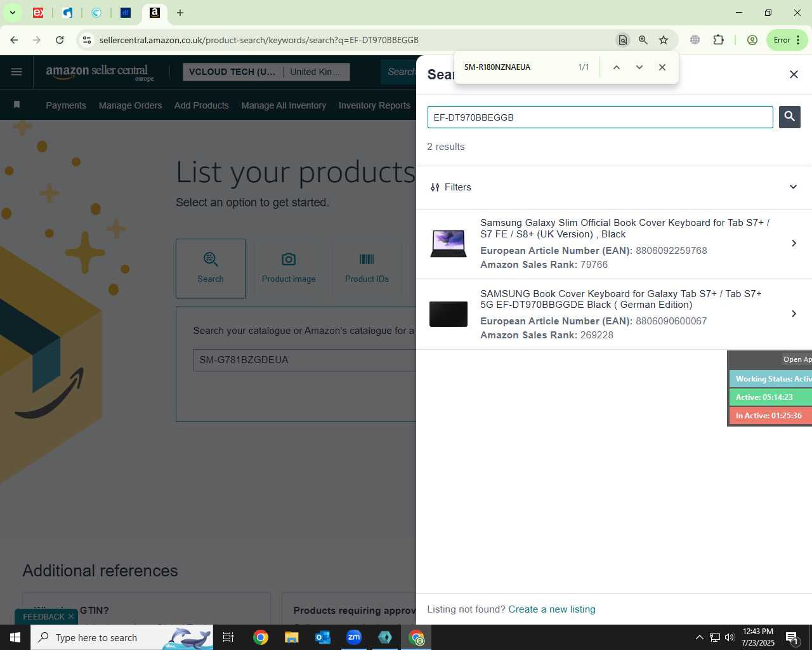Click the zoom magnifier icon in address bar

point(643,40)
